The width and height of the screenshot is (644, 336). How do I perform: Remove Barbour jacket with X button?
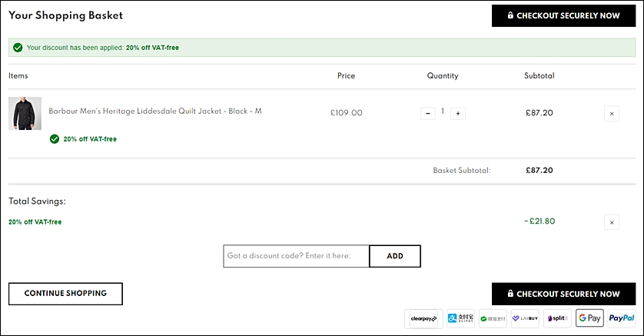point(612,114)
